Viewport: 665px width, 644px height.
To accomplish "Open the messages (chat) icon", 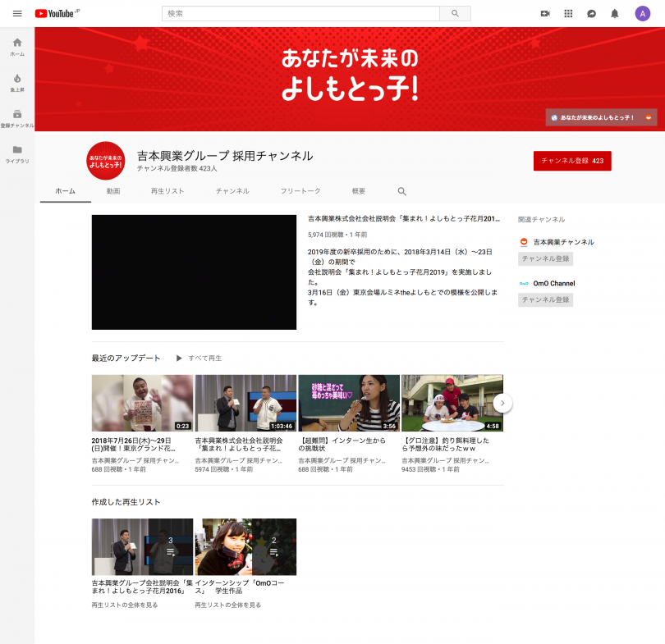I will tap(591, 13).
